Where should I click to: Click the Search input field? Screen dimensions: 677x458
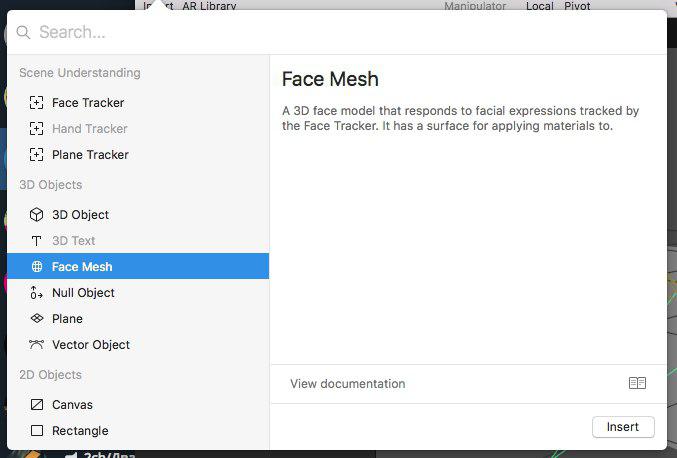tap(337, 32)
